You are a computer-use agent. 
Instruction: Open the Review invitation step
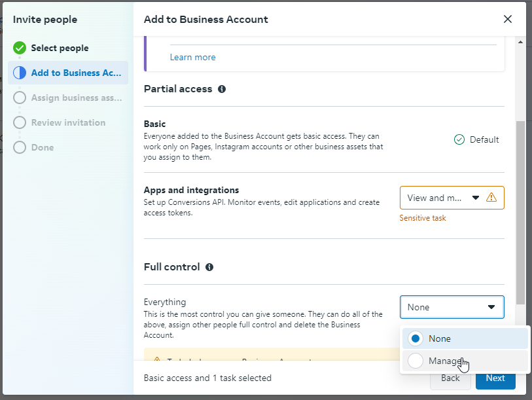67,122
